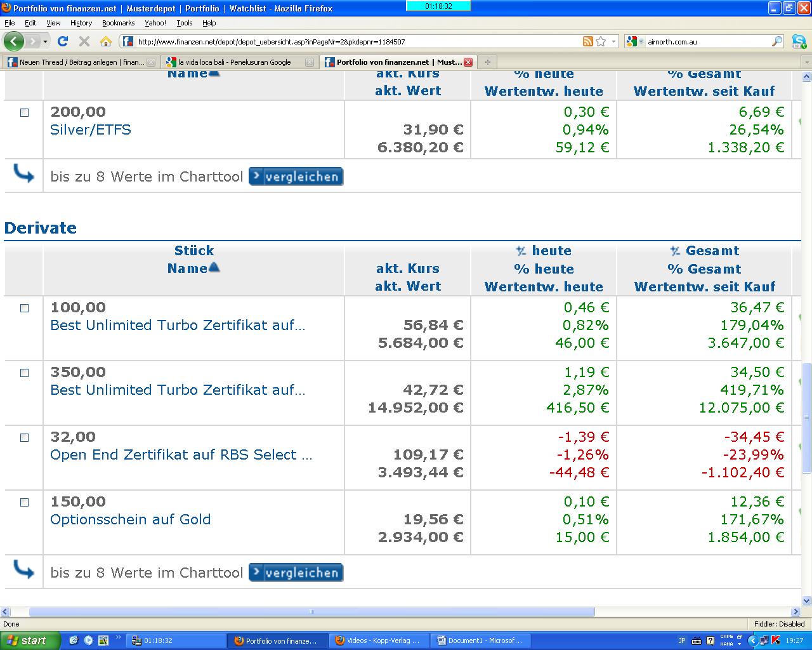
Task: Open the back/forward history dropdown
Action: click(x=45, y=41)
